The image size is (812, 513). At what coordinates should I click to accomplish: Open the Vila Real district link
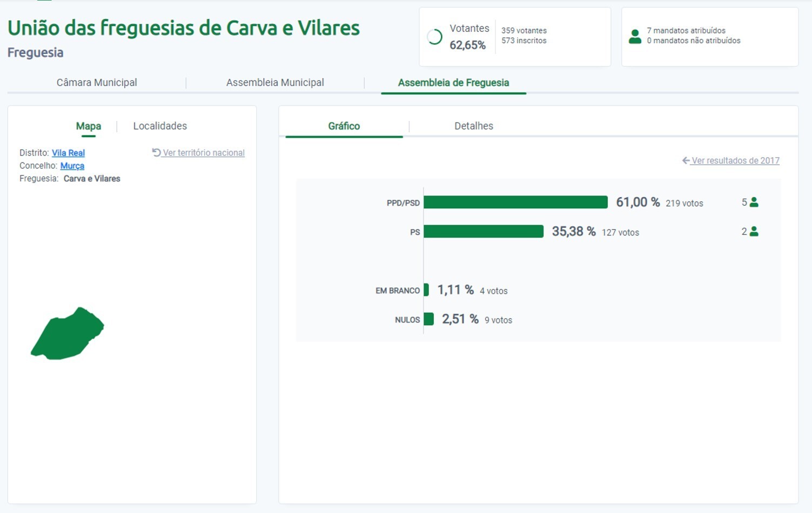coord(68,153)
